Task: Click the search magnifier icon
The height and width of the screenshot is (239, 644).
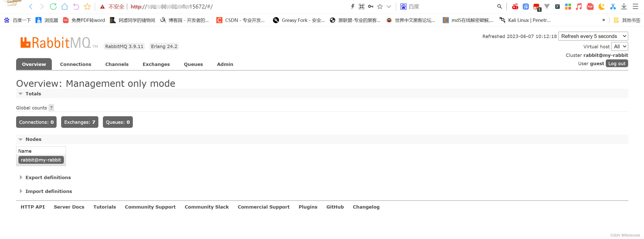Action: tap(499, 7)
